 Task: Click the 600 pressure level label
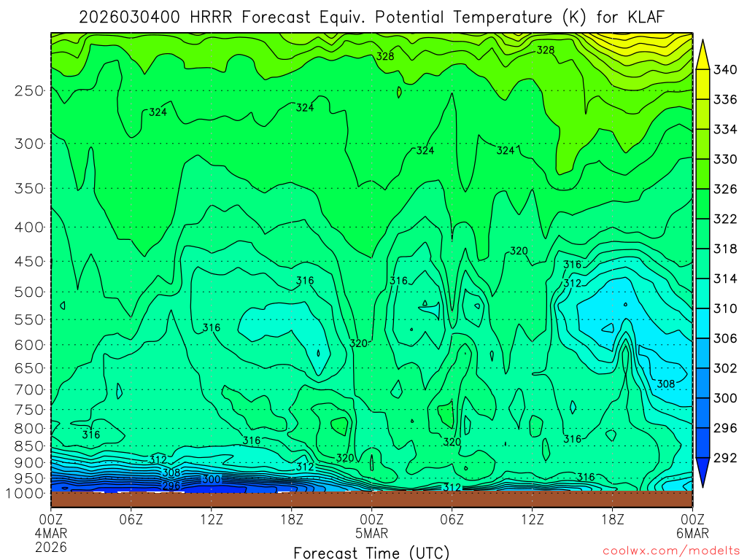(x=28, y=345)
